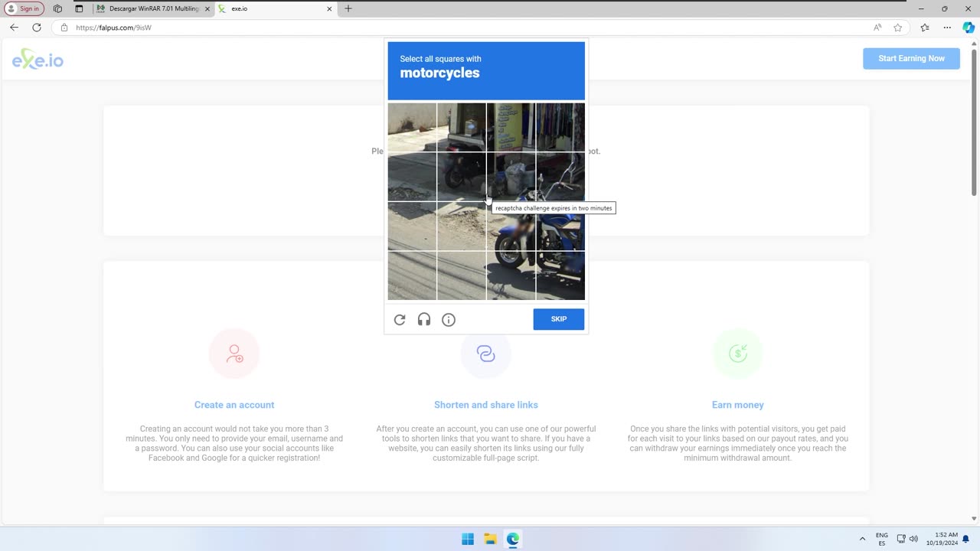980x551 pixels.
Task: Minimize the Edge browser window
Action: pyautogui.click(x=921, y=8)
